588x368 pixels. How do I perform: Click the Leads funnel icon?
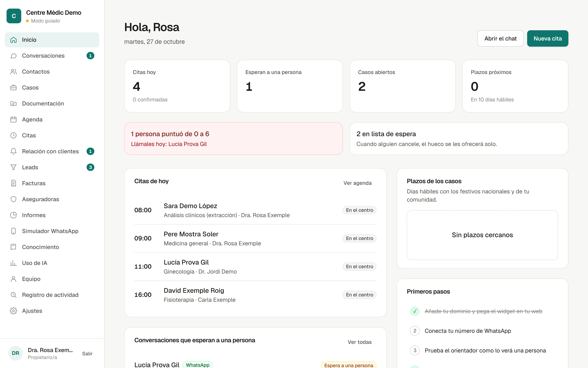(x=14, y=167)
